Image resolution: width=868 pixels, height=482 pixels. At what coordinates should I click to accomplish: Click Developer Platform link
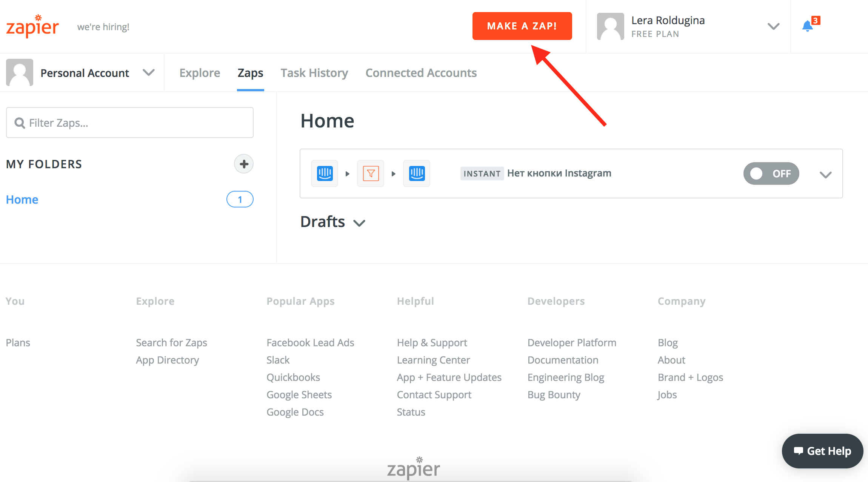coord(572,342)
